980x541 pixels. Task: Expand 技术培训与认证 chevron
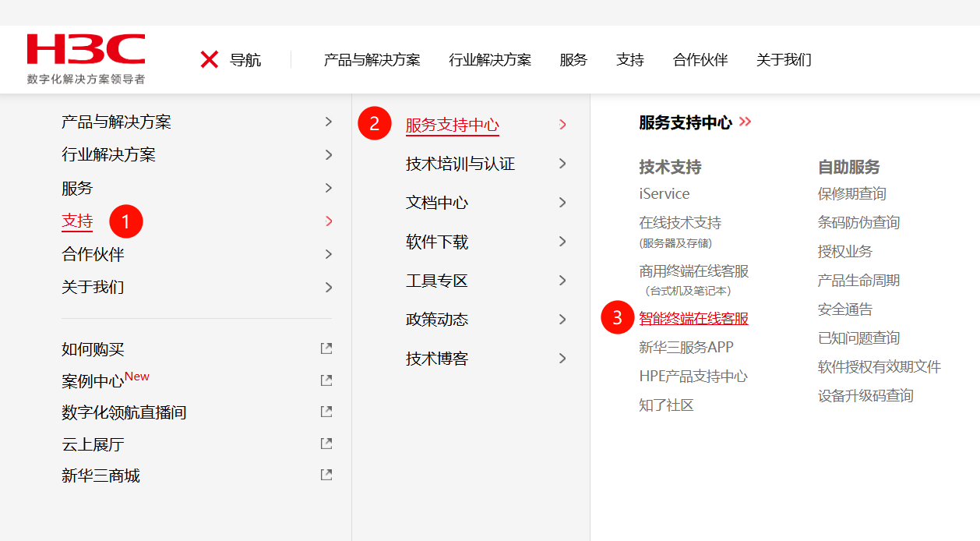(x=562, y=164)
